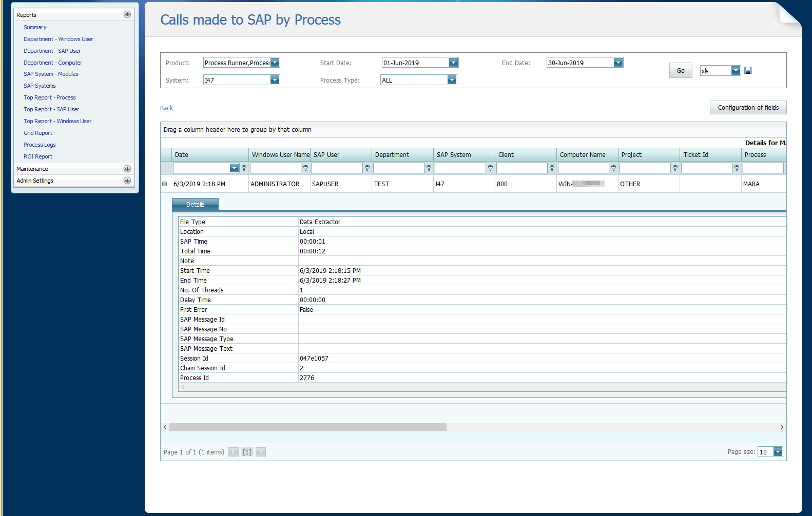Click the Date column filter icon
812x516 pixels.
click(x=244, y=168)
